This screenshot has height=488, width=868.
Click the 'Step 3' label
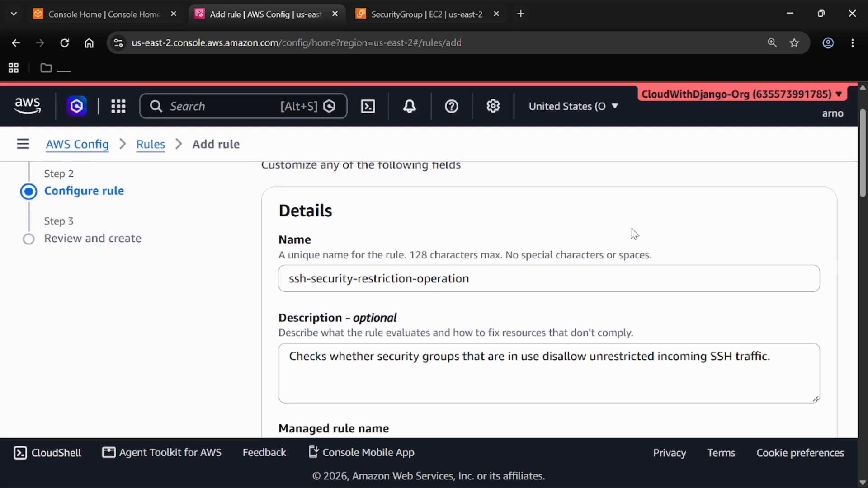(59, 221)
